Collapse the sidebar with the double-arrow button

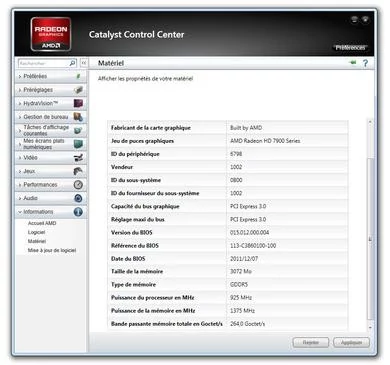pos(84,63)
